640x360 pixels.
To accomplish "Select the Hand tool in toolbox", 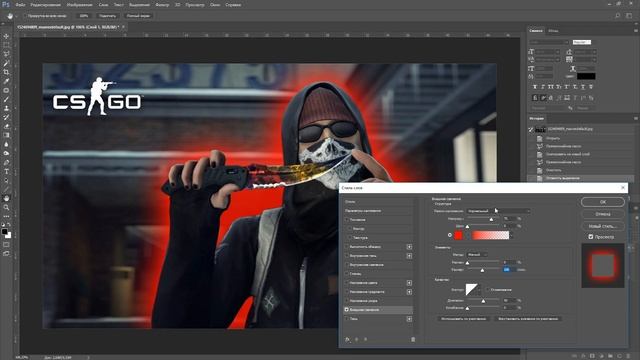I will (6, 198).
